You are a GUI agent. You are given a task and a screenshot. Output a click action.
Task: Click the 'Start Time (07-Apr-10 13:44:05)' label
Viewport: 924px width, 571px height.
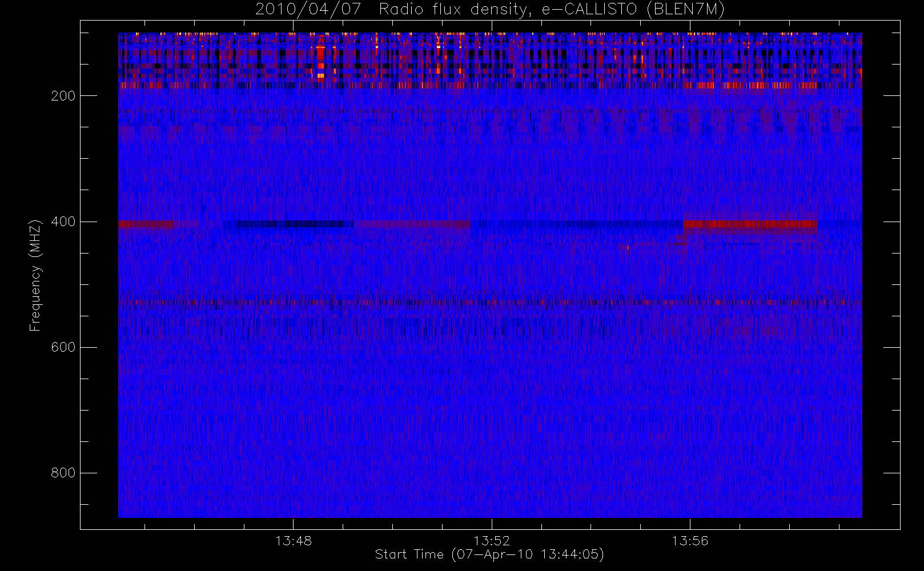tap(489, 554)
